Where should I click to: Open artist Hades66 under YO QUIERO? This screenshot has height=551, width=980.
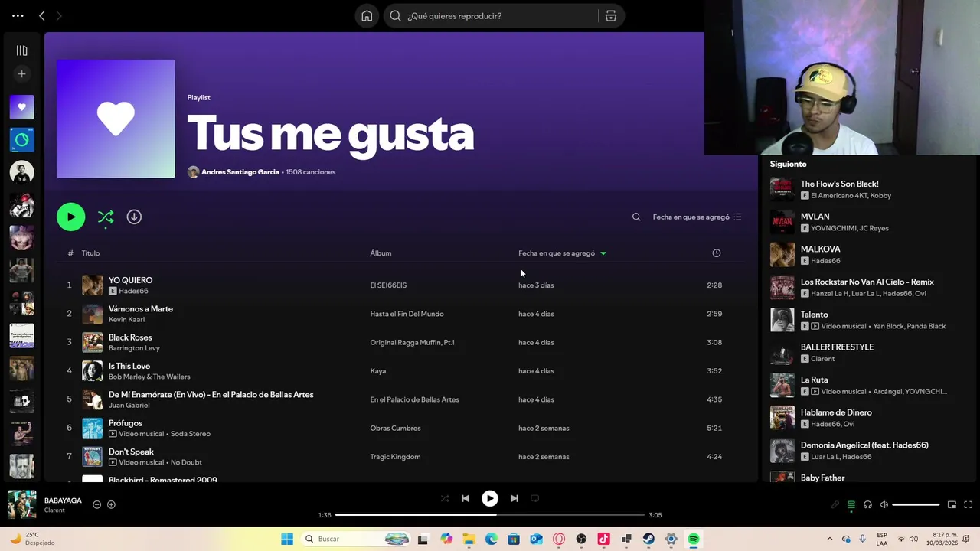click(133, 292)
